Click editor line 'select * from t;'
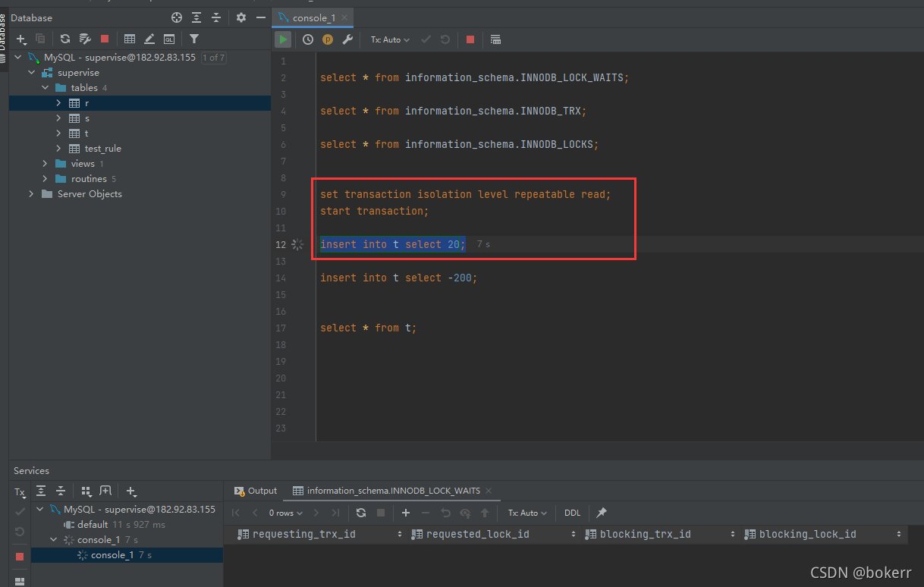This screenshot has width=924, height=587. pos(369,328)
